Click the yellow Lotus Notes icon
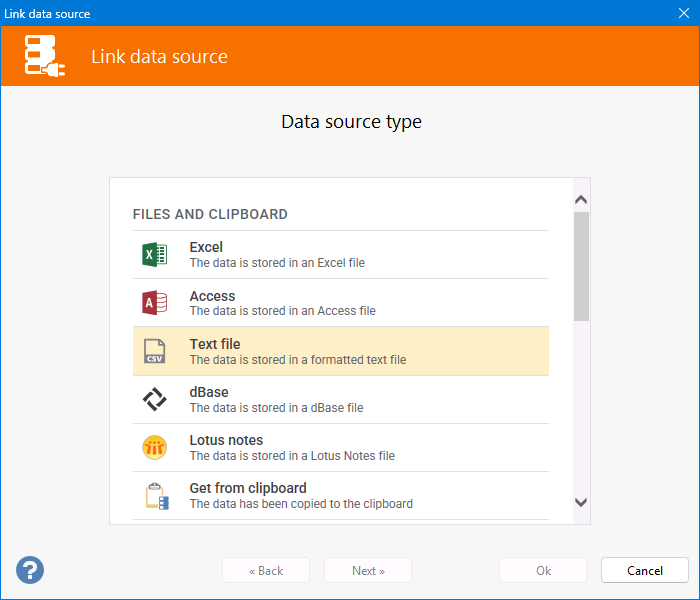 pos(154,448)
